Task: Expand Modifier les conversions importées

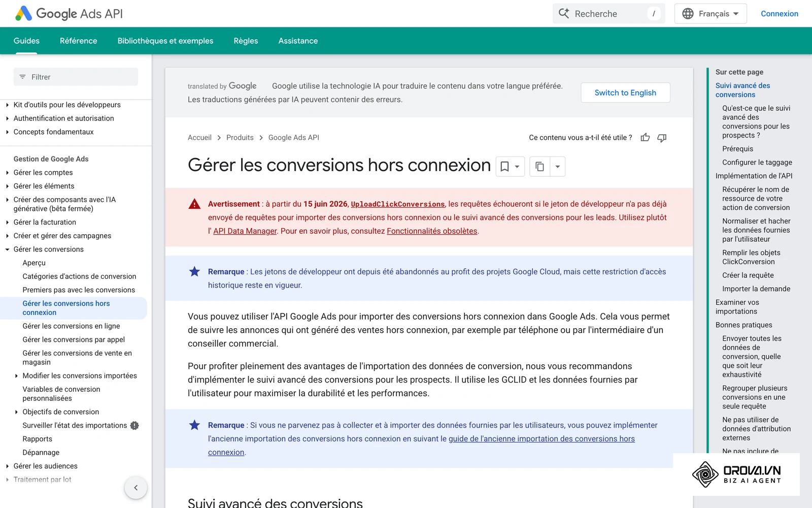Action: 16,376
